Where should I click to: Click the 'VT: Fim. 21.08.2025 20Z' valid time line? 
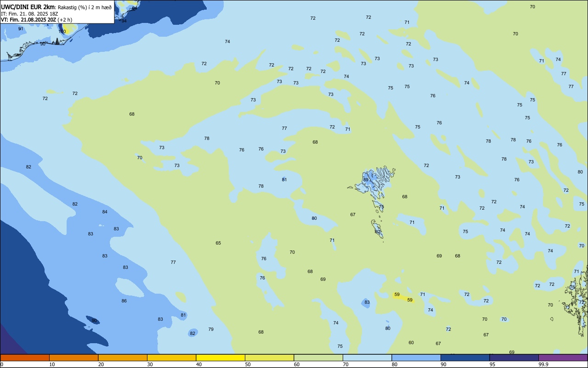pos(28,20)
